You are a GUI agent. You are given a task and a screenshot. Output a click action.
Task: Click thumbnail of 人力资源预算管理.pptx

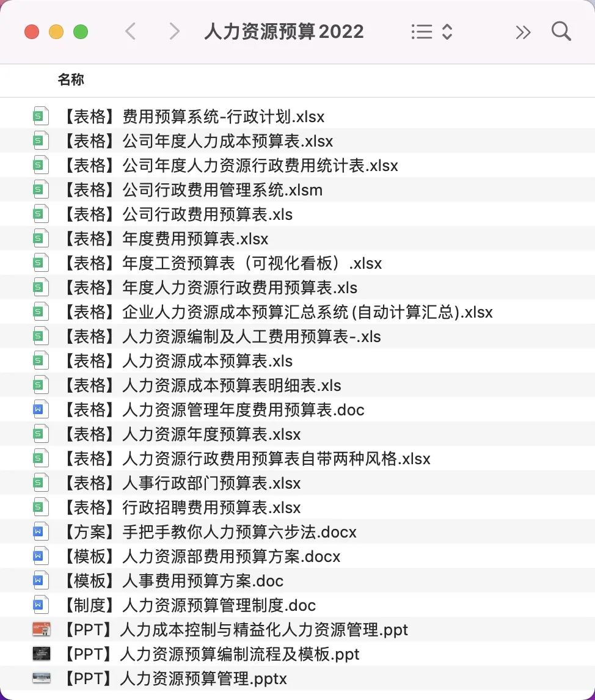point(41,678)
